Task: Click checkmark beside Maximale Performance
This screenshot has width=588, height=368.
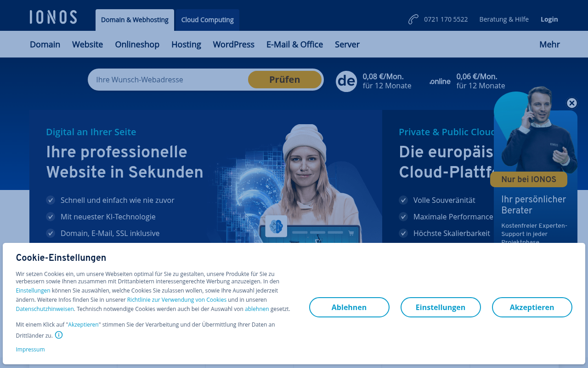Action: [403, 217]
